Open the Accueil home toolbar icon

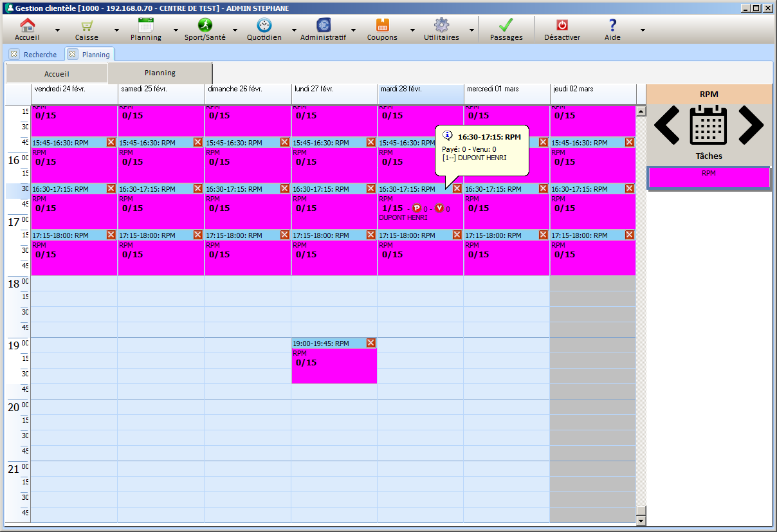[27, 26]
